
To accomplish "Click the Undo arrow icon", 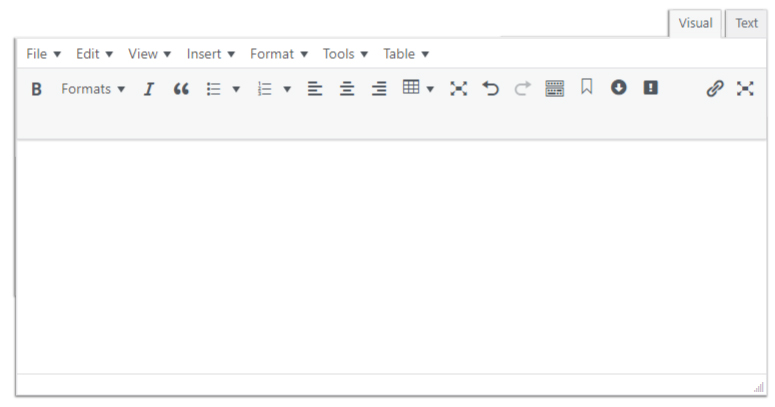I will click(490, 89).
